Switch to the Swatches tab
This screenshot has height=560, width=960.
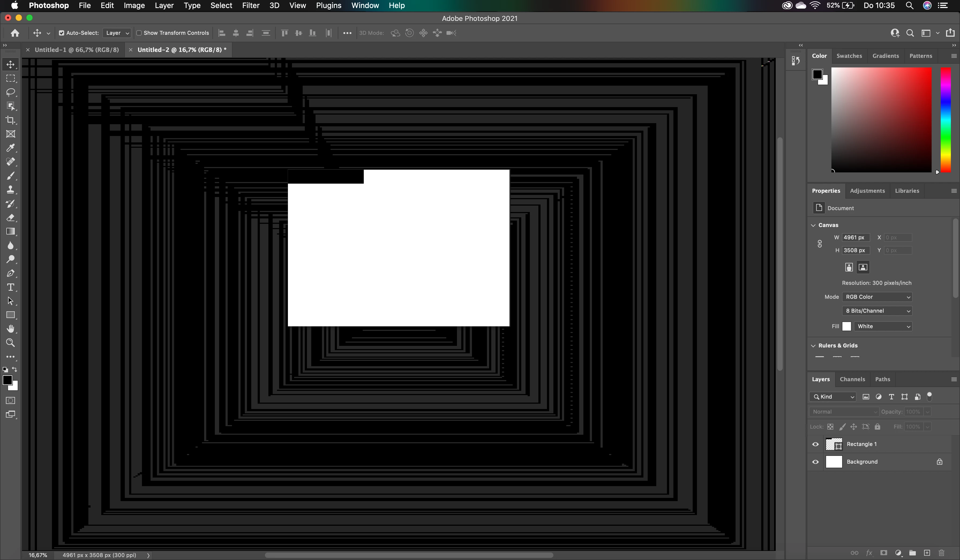click(849, 56)
